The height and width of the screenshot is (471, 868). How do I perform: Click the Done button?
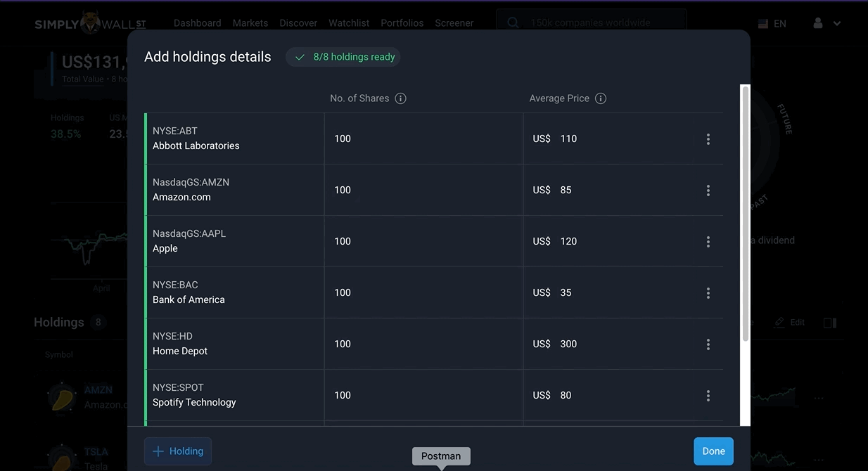point(713,451)
